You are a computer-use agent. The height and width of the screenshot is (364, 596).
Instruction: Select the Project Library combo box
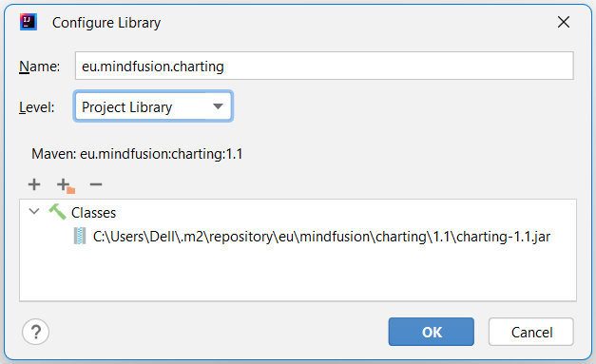pyautogui.click(x=153, y=106)
